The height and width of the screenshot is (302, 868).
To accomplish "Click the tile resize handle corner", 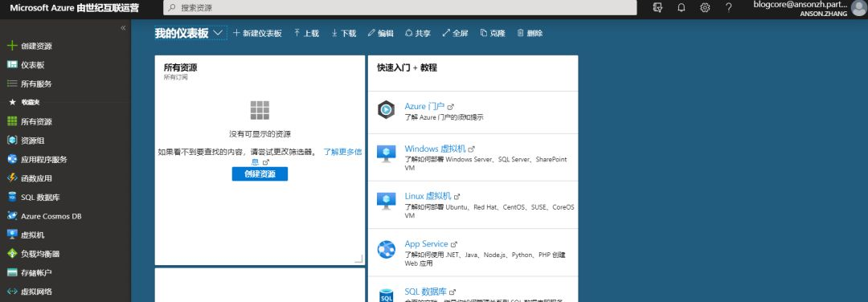I will pyautogui.click(x=358, y=259).
